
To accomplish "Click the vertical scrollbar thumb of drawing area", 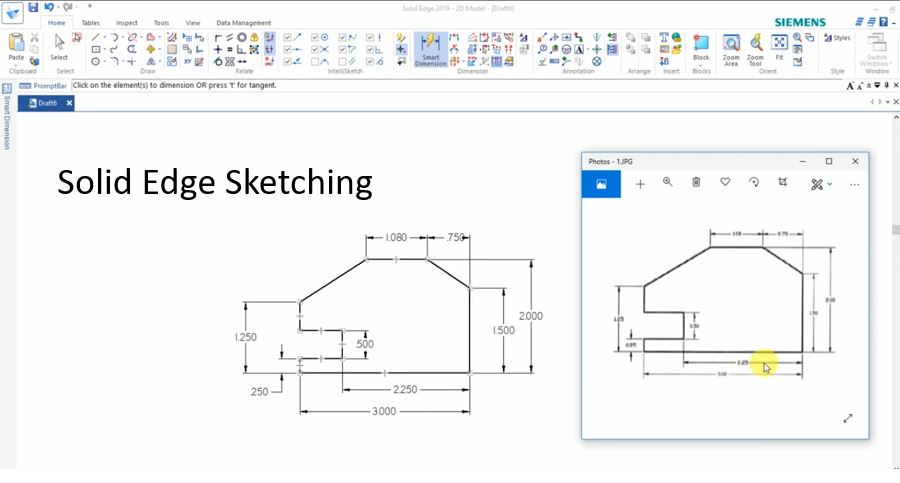I will (895, 229).
